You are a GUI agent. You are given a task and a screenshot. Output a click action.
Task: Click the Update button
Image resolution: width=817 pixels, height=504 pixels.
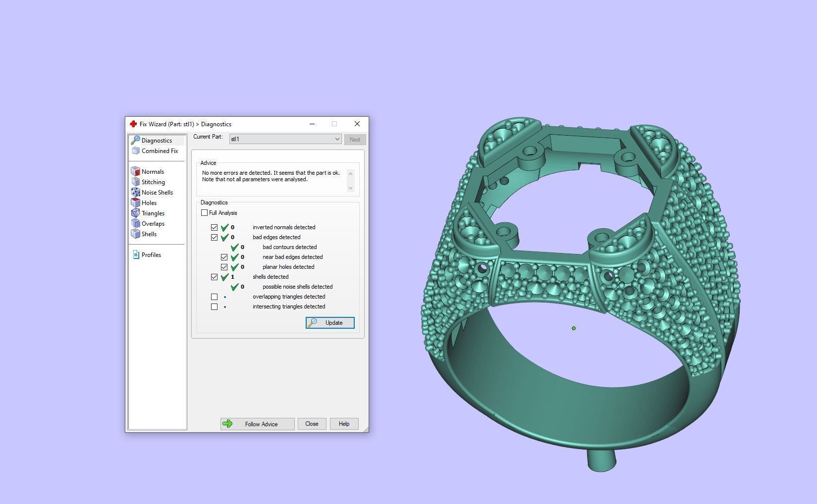[330, 323]
